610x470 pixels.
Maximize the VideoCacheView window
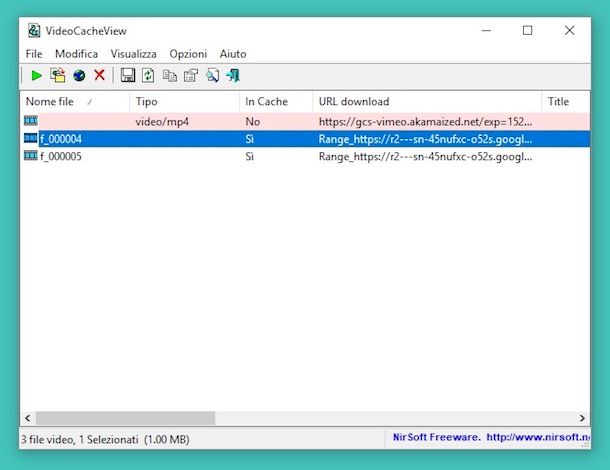click(x=528, y=30)
